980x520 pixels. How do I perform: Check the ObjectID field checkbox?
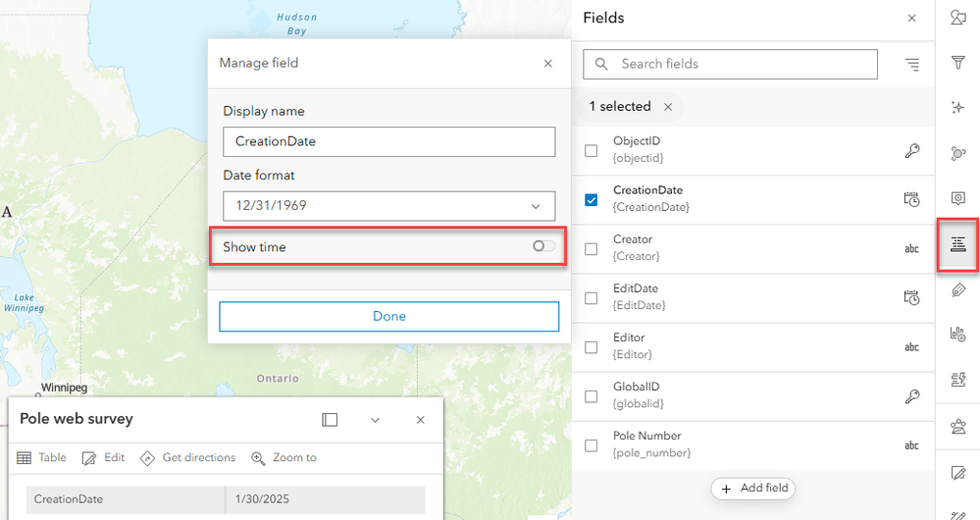tap(592, 151)
